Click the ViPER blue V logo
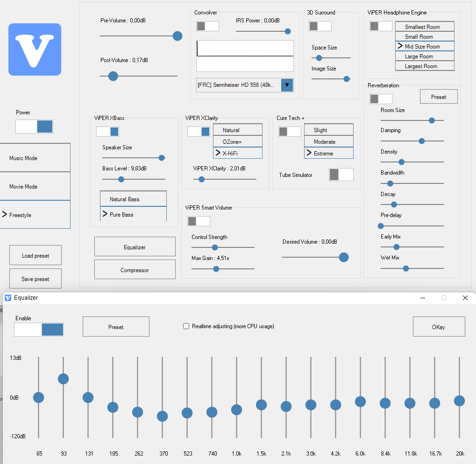 click(x=35, y=49)
